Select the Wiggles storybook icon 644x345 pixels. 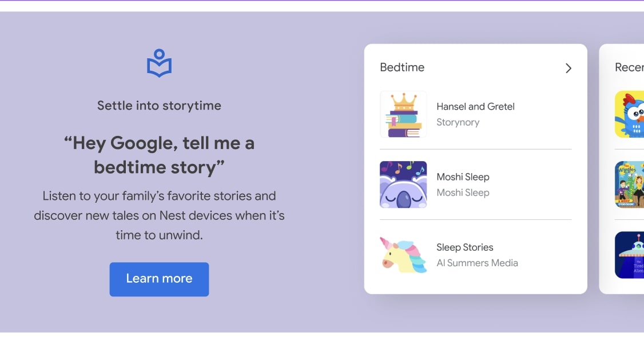(629, 184)
